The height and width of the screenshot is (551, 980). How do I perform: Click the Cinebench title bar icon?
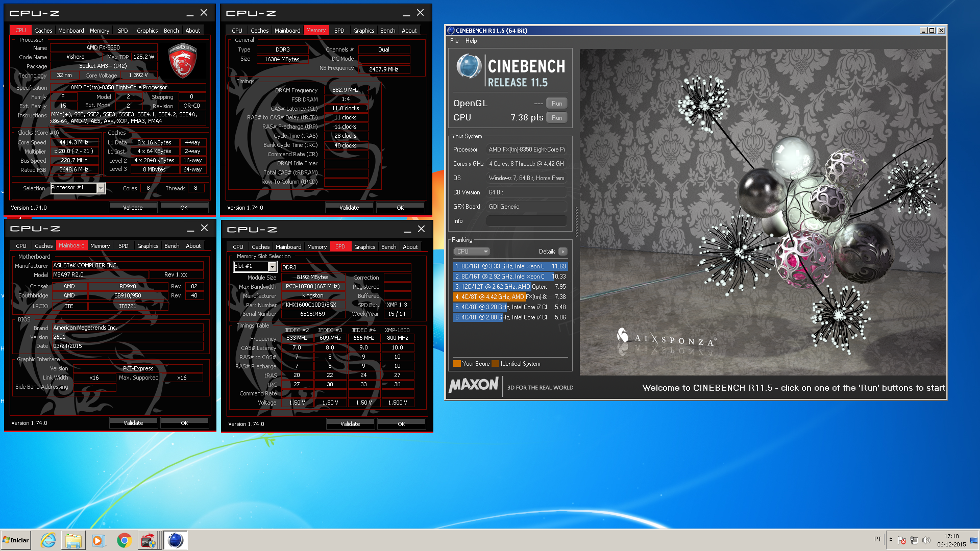coord(451,31)
